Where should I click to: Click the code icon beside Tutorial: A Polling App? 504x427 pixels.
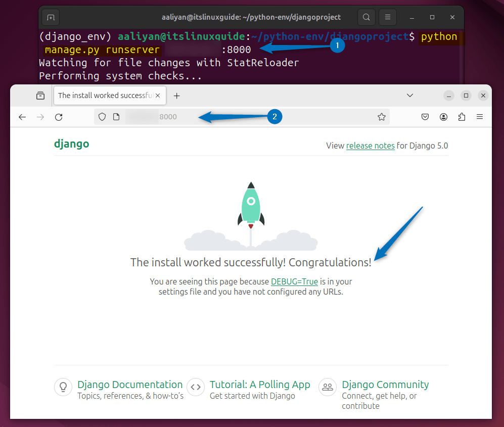pos(196,387)
